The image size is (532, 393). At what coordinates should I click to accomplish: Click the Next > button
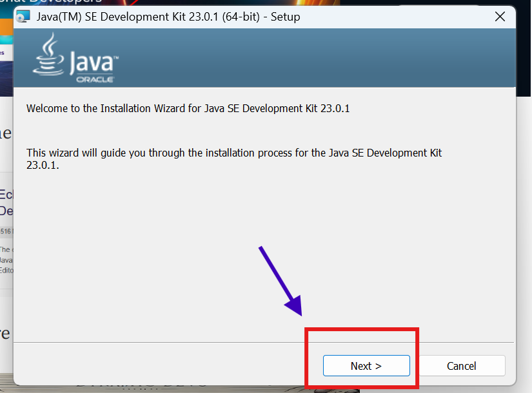[366, 365]
